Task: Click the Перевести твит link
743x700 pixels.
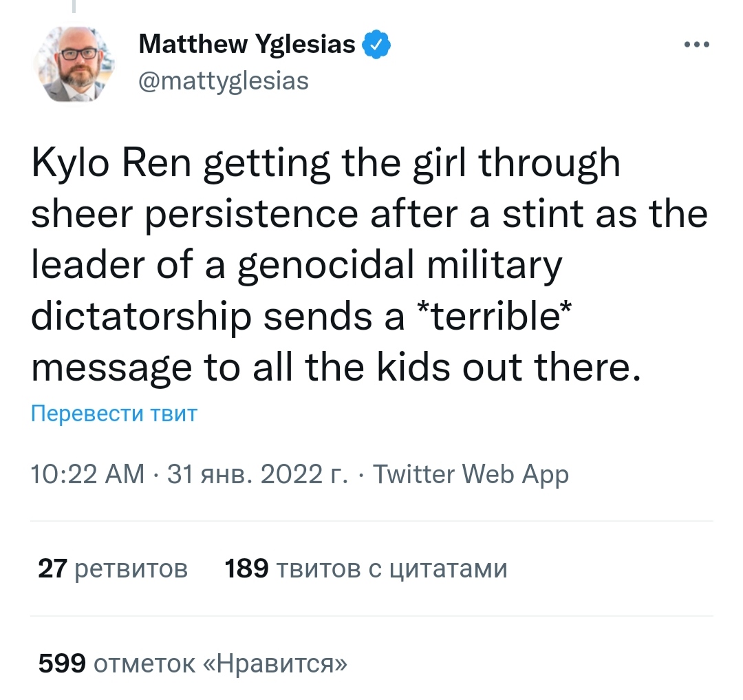Action: pyautogui.click(x=114, y=413)
